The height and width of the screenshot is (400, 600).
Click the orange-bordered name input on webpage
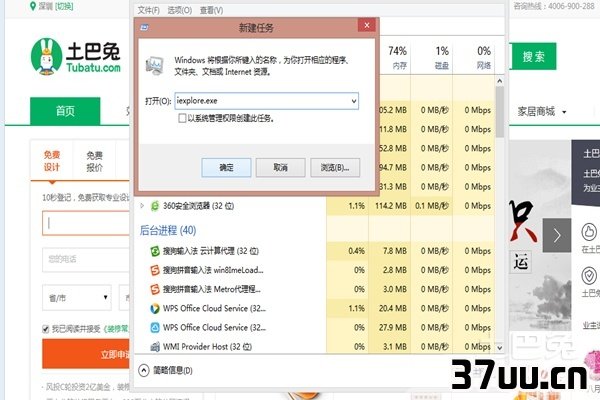coord(86,223)
